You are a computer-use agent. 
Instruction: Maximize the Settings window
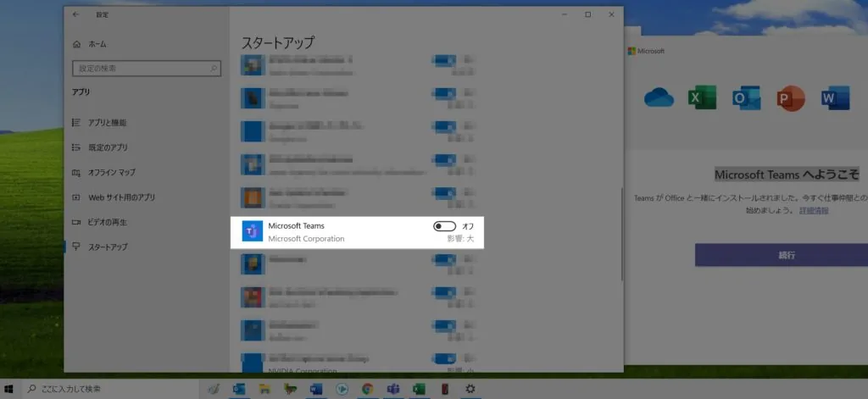(x=588, y=15)
